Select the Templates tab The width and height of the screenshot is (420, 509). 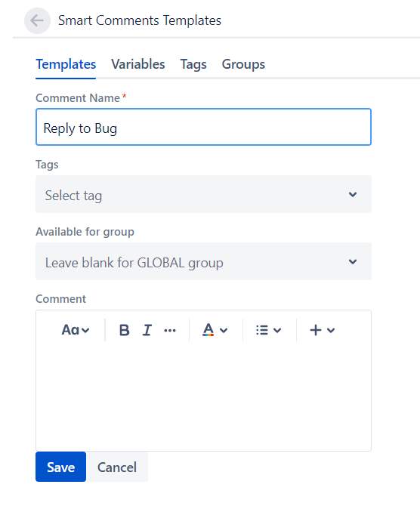click(66, 64)
